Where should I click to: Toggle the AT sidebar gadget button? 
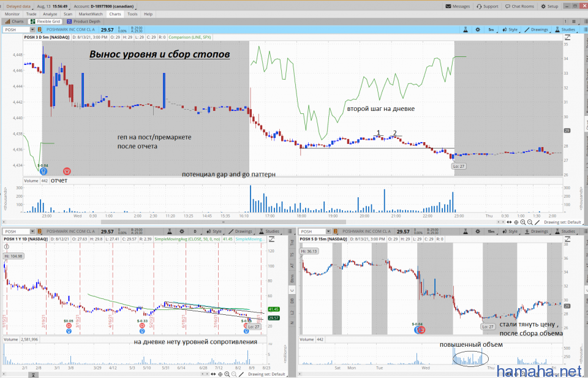coord(292,265)
